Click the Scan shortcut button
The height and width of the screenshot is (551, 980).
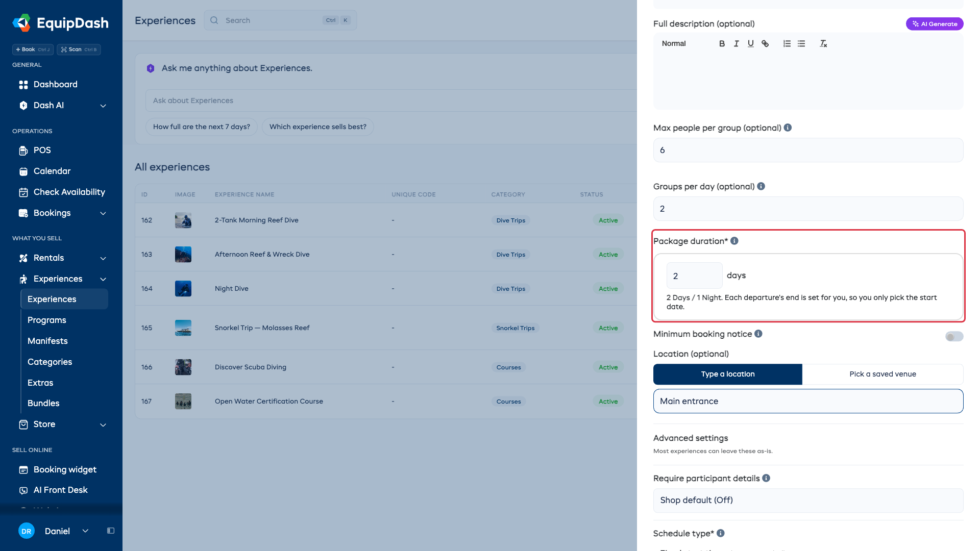coord(79,49)
